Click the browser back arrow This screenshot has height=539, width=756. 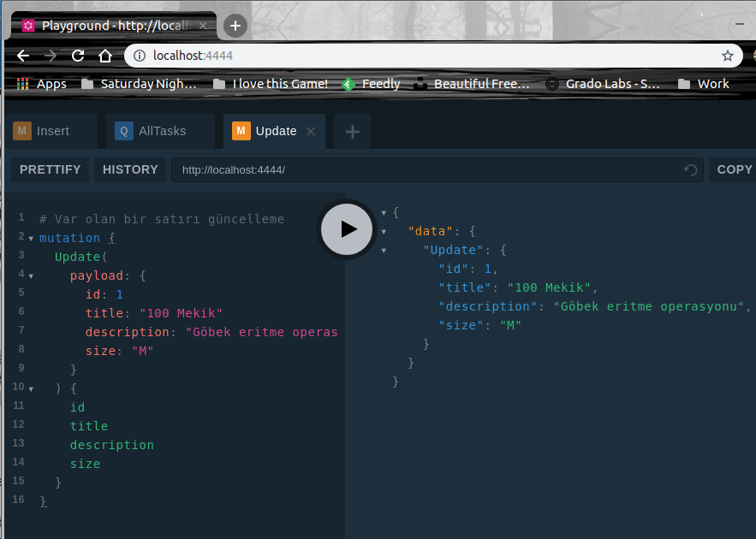[x=23, y=56]
